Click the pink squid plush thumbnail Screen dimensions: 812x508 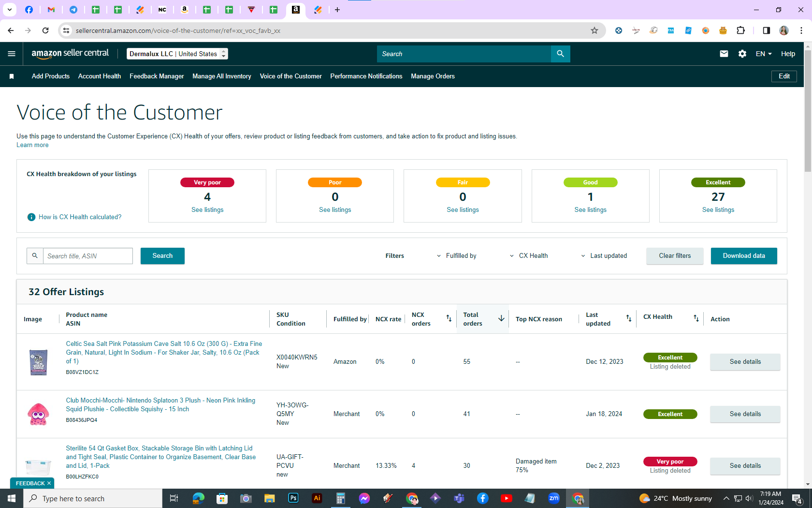[x=38, y=414]
